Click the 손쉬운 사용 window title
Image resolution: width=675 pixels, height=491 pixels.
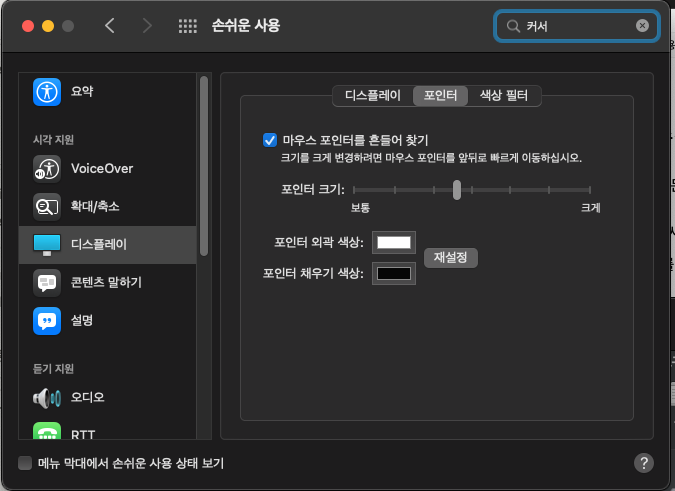tap(246, 26)
